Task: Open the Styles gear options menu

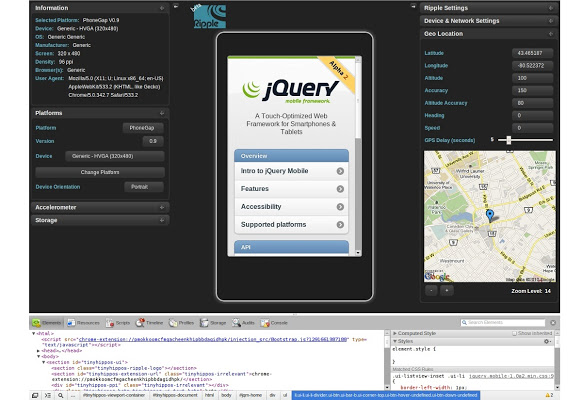Action: (x=547, y=341)
